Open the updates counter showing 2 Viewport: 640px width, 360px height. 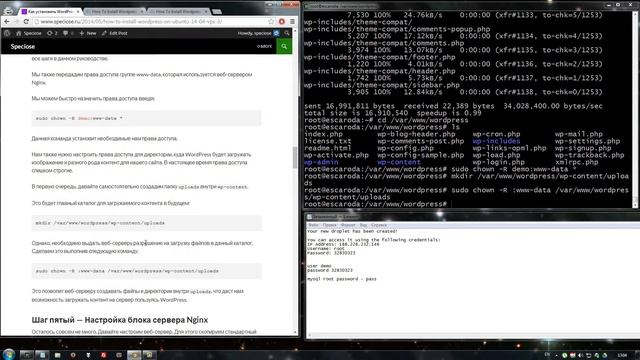click(x=52, y=33)
